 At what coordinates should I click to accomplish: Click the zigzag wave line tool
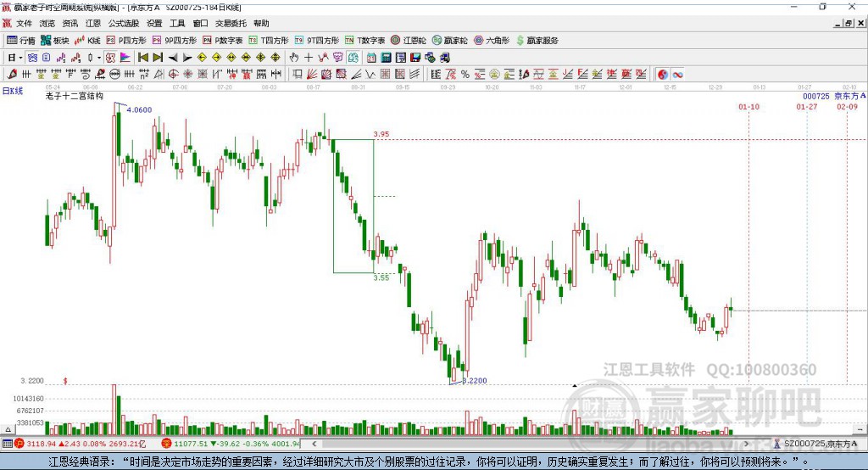pyautogui.click(x=370, y=75)
